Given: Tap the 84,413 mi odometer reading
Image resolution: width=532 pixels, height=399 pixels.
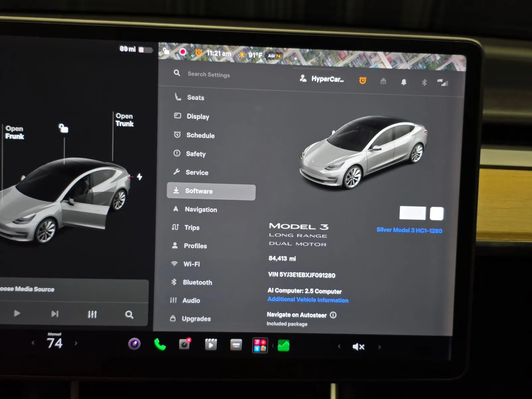Looking at the screenshot, I should click(x=282, y=258).
